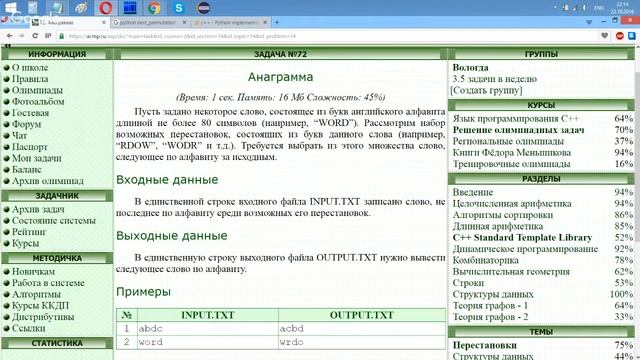Open the Фотоальбом link
Screen dimensions: 640x360
pos(38,102)
